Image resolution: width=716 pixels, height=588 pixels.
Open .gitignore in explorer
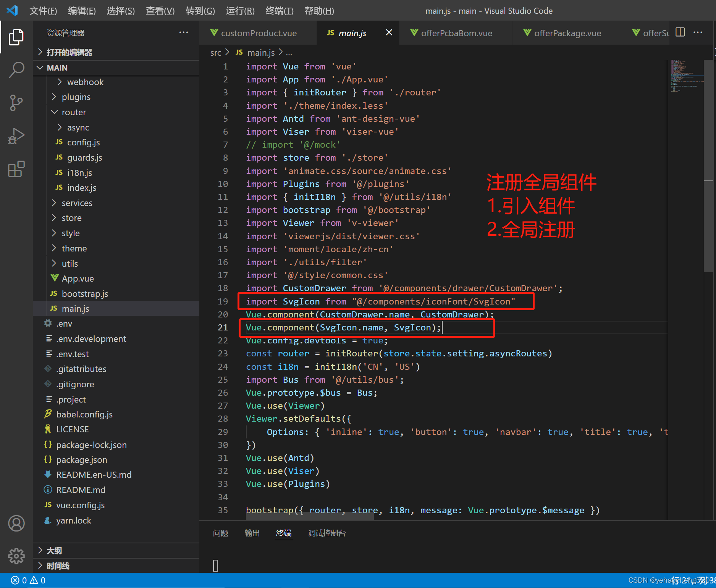click(x=75, y=384)
